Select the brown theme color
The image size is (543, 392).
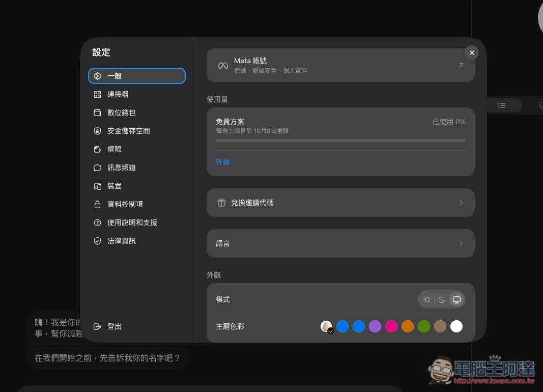[x=440, y=326]
